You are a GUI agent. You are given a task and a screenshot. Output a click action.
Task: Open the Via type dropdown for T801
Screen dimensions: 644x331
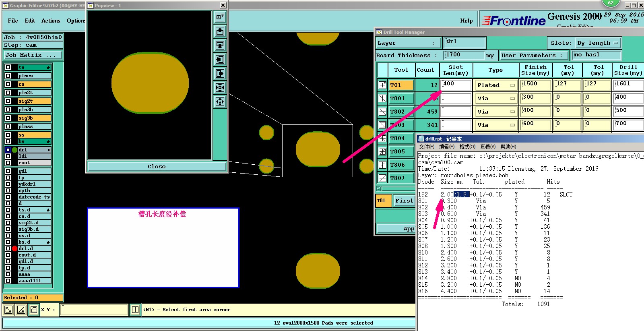tap(495, 98)
